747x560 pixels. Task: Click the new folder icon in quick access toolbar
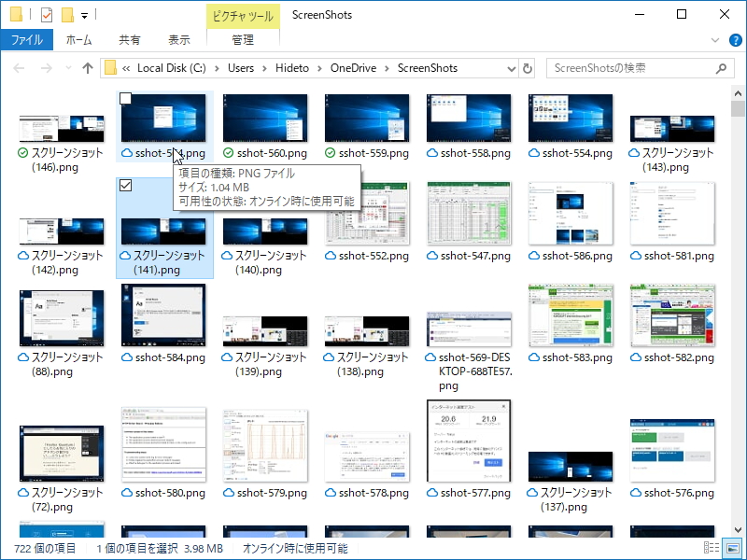pyautogui.click(x=67, y=14)
